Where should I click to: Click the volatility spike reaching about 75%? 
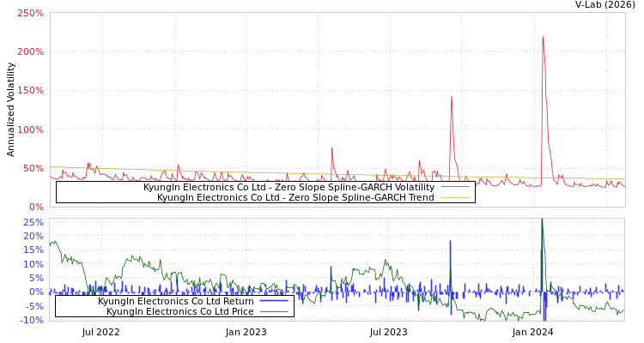pyautogui.click(x=332, y=148)
